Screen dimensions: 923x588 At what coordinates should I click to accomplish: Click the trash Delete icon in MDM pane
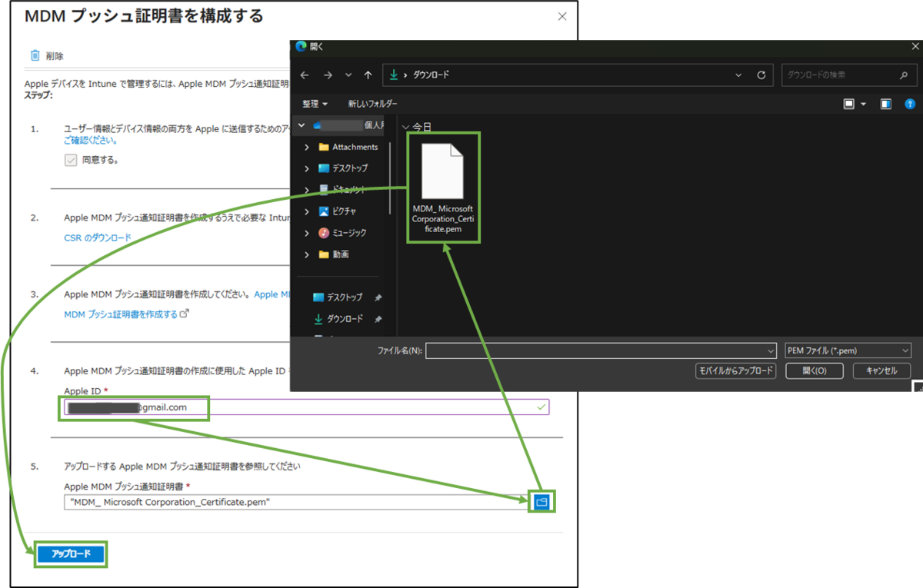tap(35, 55)
